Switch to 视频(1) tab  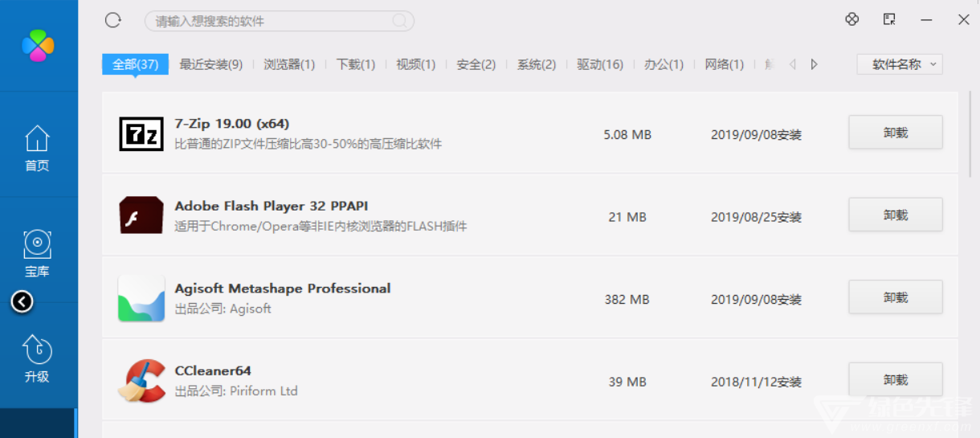click(x=416, y=64)
